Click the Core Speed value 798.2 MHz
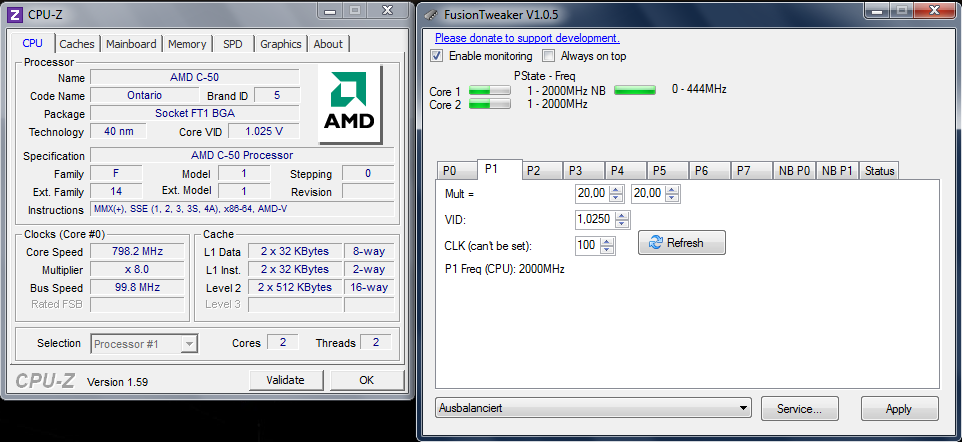The image size is (962, 442). tap(137, 251)
